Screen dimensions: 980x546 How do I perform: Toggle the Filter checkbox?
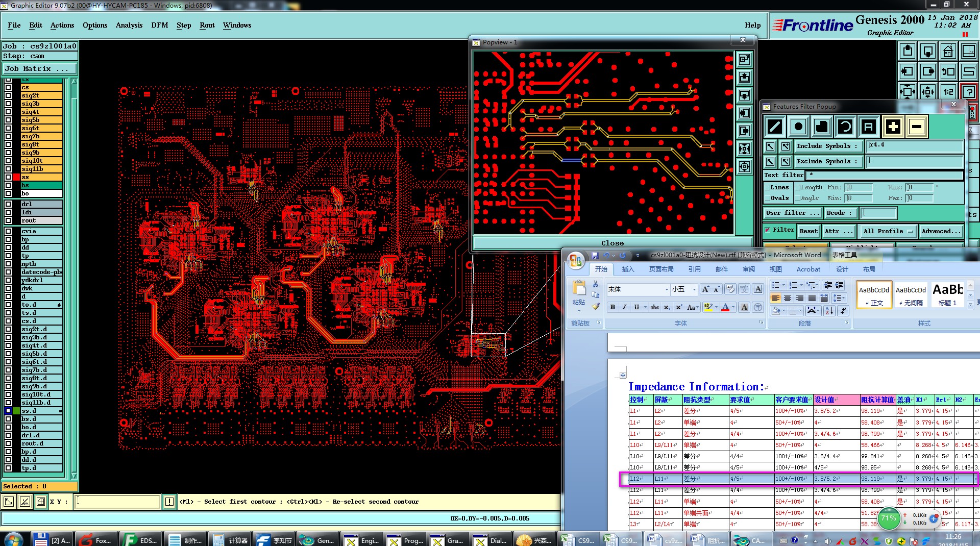[x=767, y=230]
